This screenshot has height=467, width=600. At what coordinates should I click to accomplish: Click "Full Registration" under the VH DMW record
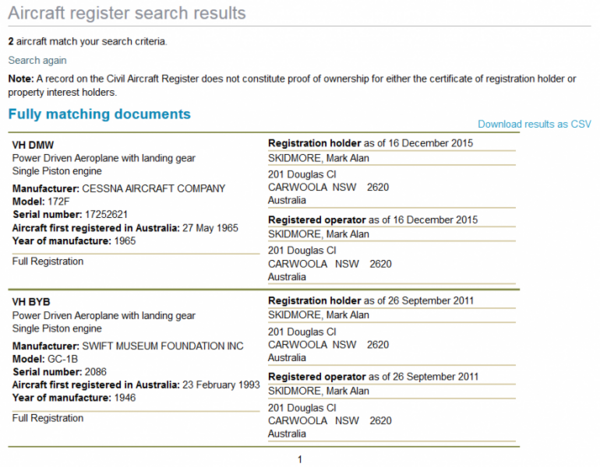pos(48,261)
